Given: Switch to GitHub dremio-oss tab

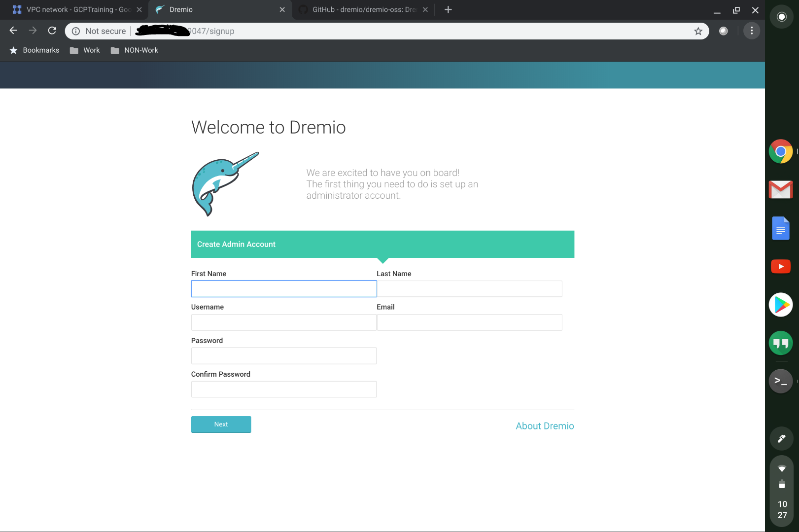Looking at the screenshot, I should click(x=364, y=9).
